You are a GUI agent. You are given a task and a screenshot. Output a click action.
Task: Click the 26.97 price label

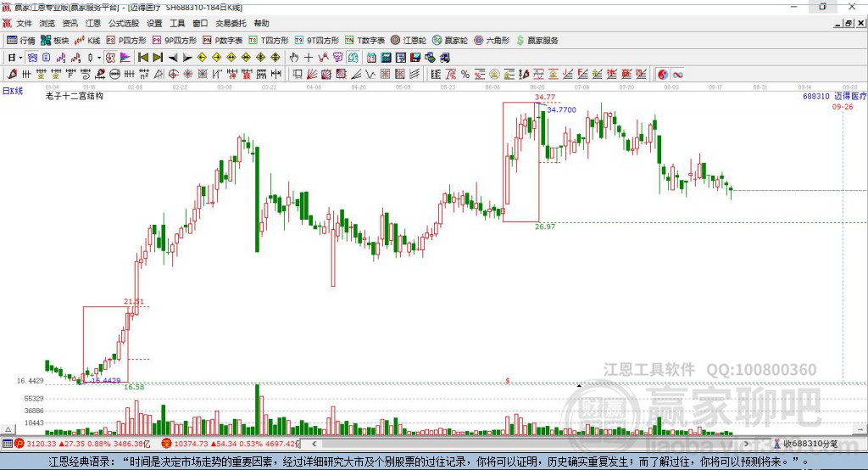[x=545, y=227]
